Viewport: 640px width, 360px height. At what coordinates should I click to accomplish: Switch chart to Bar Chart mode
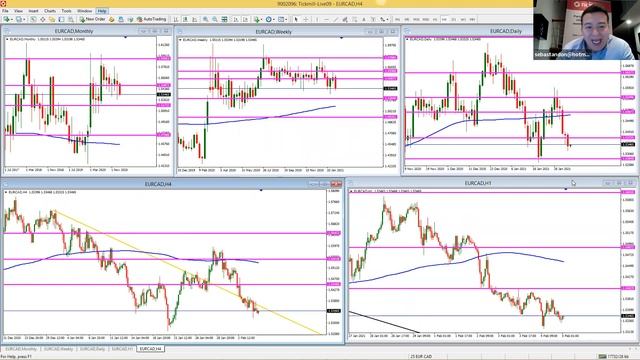pos(176,19)
